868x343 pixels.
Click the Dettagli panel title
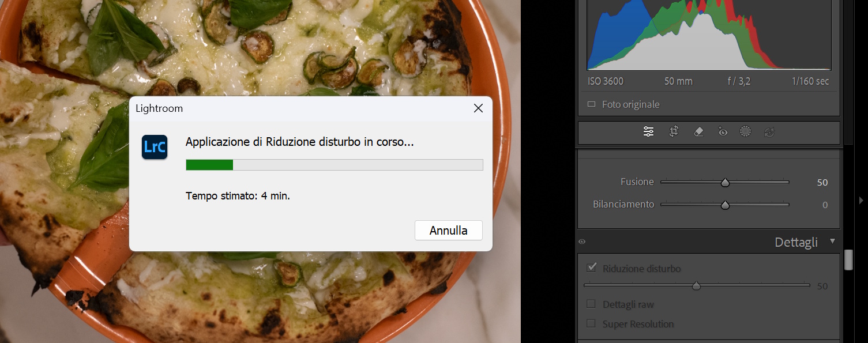click(x=796, y=243)
